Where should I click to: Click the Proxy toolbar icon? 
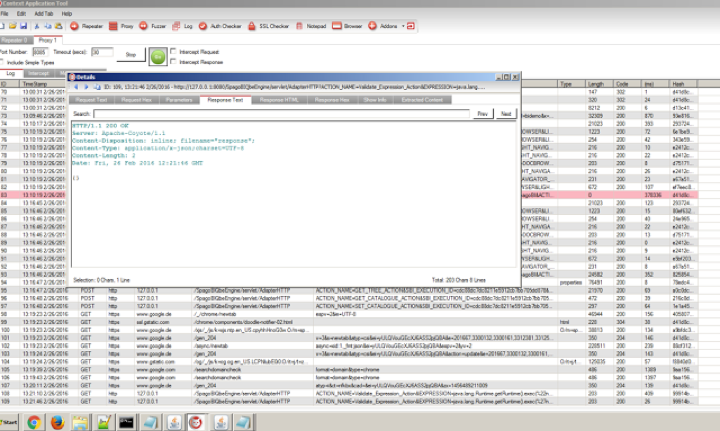tap(120, 24)
